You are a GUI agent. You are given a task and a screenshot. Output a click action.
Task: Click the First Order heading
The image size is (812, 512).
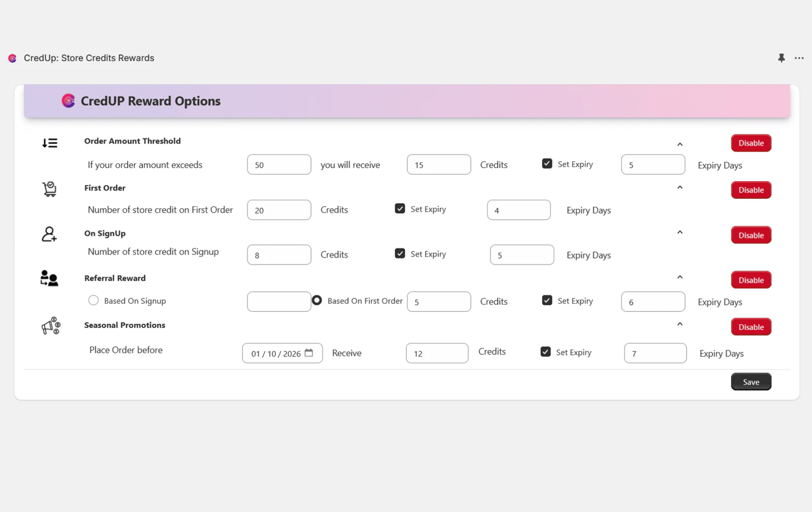[x=105, y=188]
